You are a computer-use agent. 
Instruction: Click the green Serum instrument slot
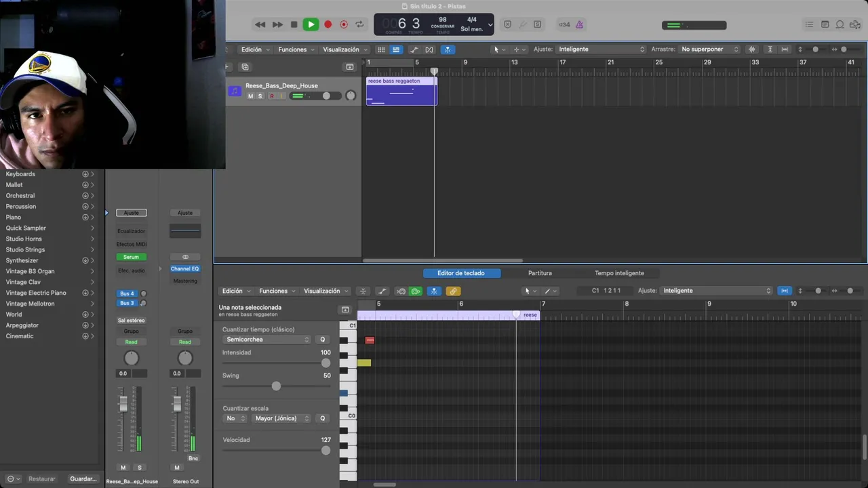click(131, 257)
